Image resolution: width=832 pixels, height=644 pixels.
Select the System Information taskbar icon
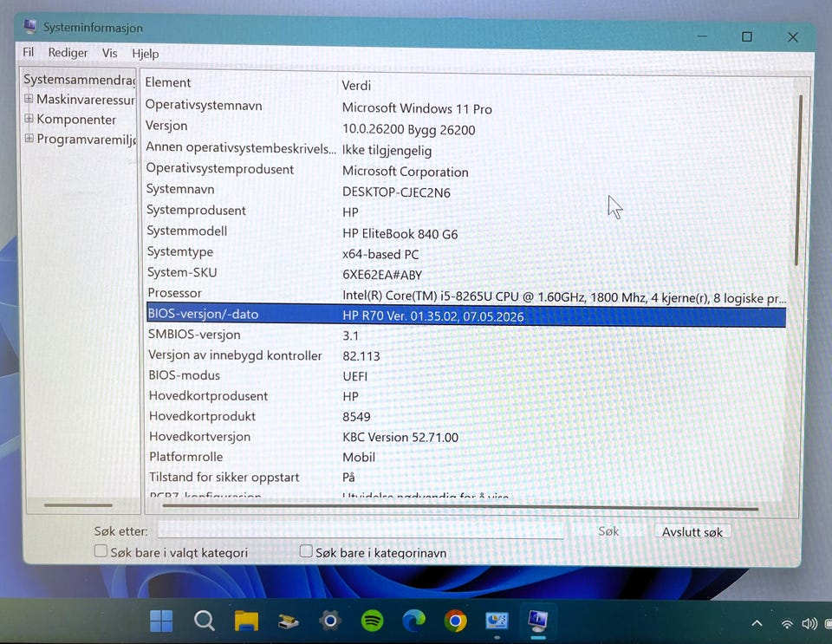[537, 620]
